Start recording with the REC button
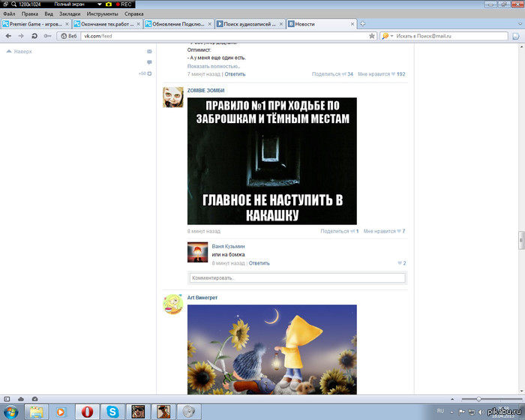This screenshot has height=420, width=525. [x=124, y=4]
